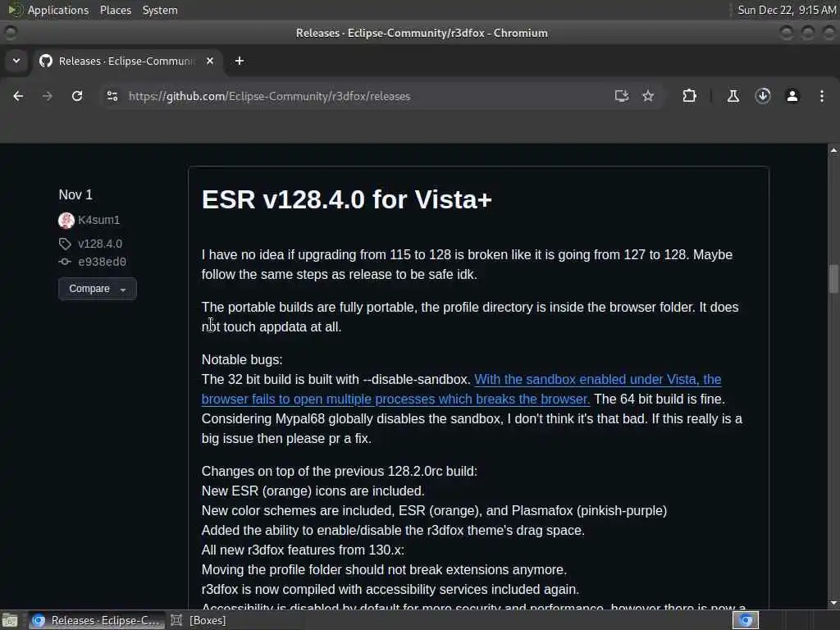
Task: Open the Extensions puzzle icon
Action: pos(689,96)
